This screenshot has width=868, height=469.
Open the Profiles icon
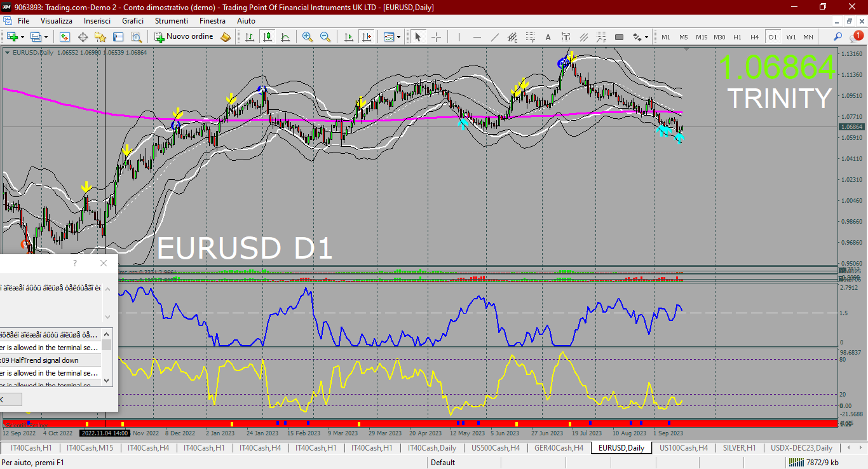coord(36,37)
